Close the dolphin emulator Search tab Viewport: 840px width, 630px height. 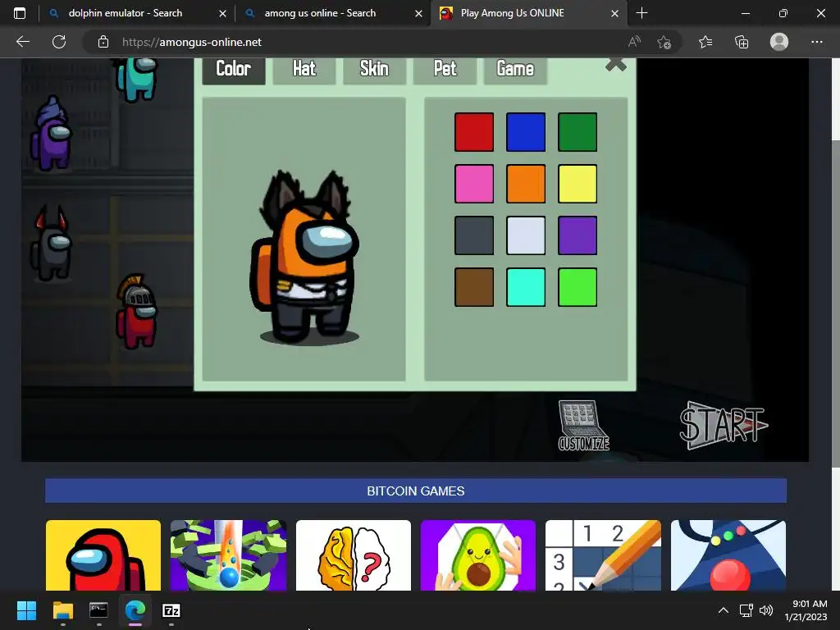[222, 13]
